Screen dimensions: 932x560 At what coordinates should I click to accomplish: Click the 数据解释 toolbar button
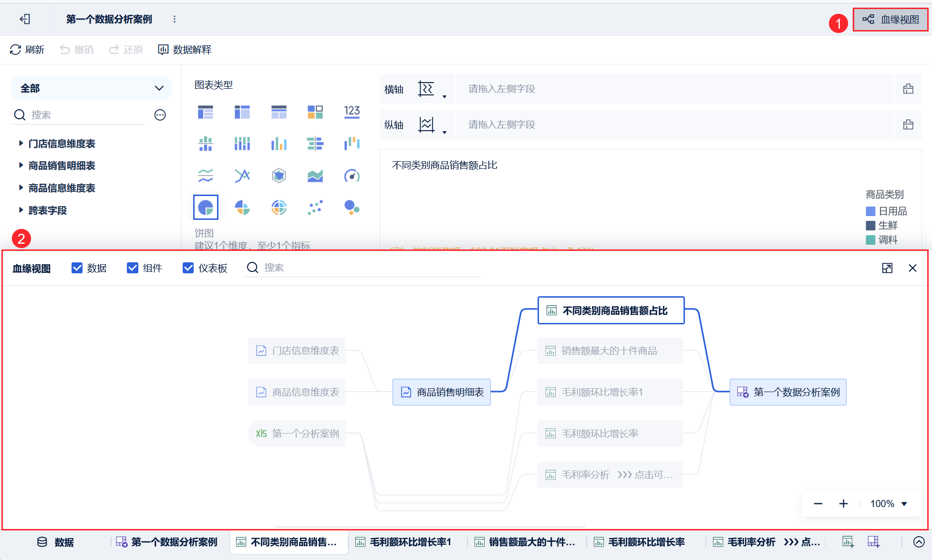(x=185, y=50)
